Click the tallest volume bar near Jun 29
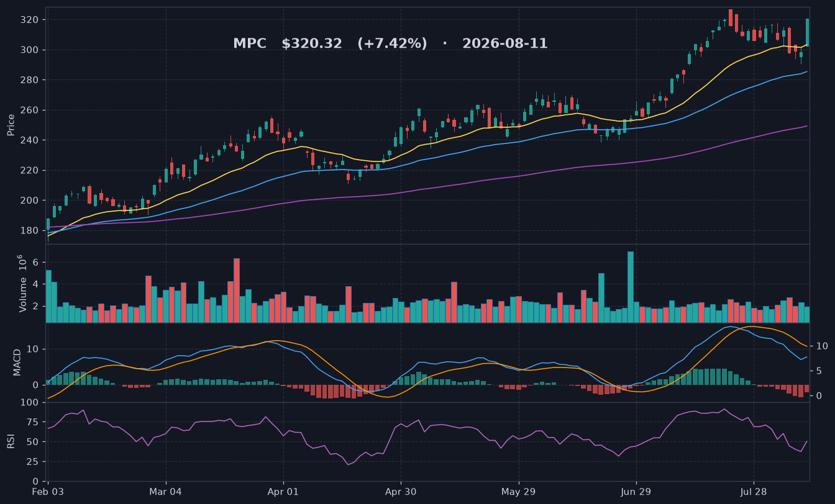The width and height of the screenshot is (835, 504). pos(631,287)
